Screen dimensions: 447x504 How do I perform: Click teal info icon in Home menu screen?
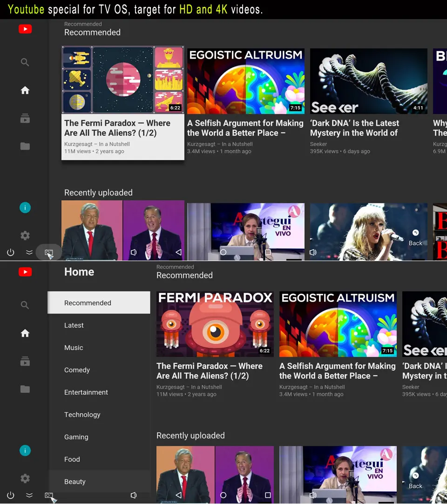coord(25,450)
